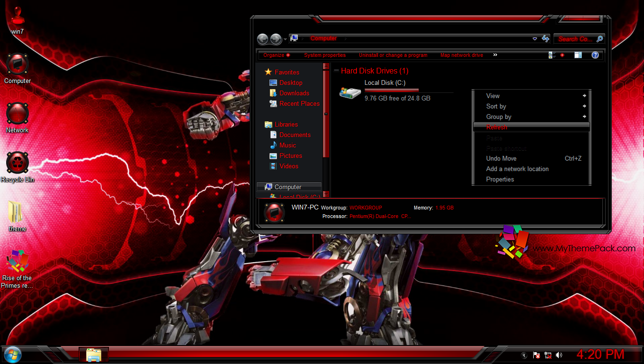The height and width of the screenshot is (364, 644).
Task: Click Pentium(R) Dual-Core processor text
Action: click(380, 216)
